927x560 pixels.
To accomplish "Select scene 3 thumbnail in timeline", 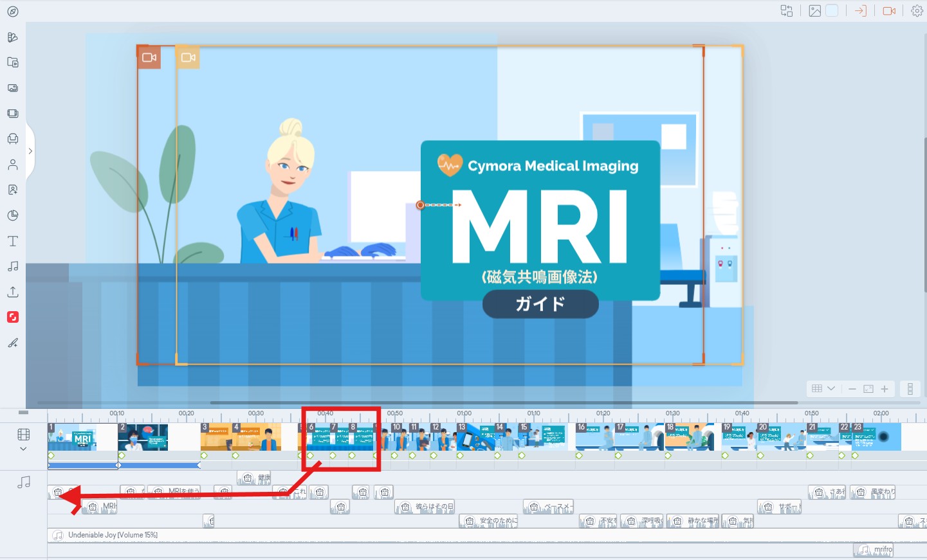I will (x=216, y=437).
